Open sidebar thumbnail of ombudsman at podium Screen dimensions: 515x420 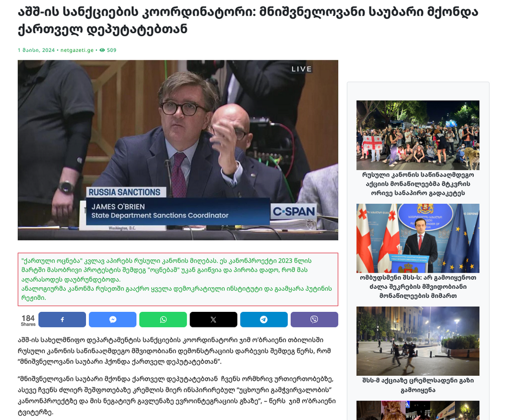pyautogui.click(x=418, y=238)
